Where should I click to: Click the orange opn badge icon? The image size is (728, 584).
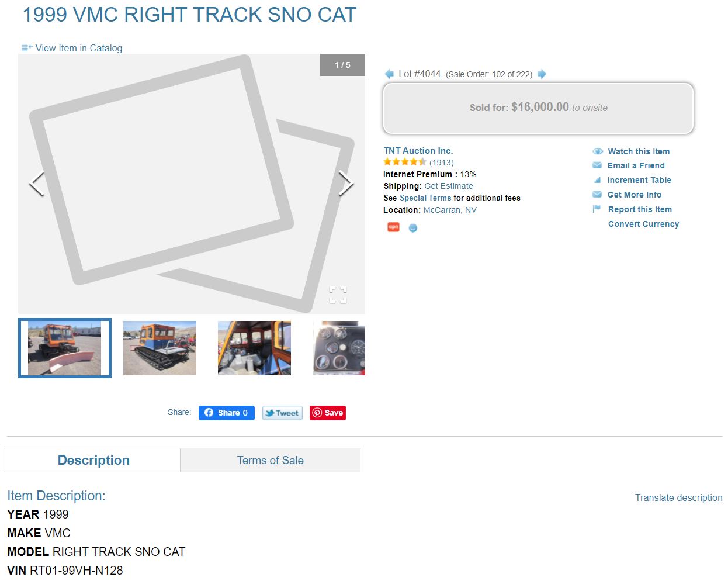click(393, 227)
